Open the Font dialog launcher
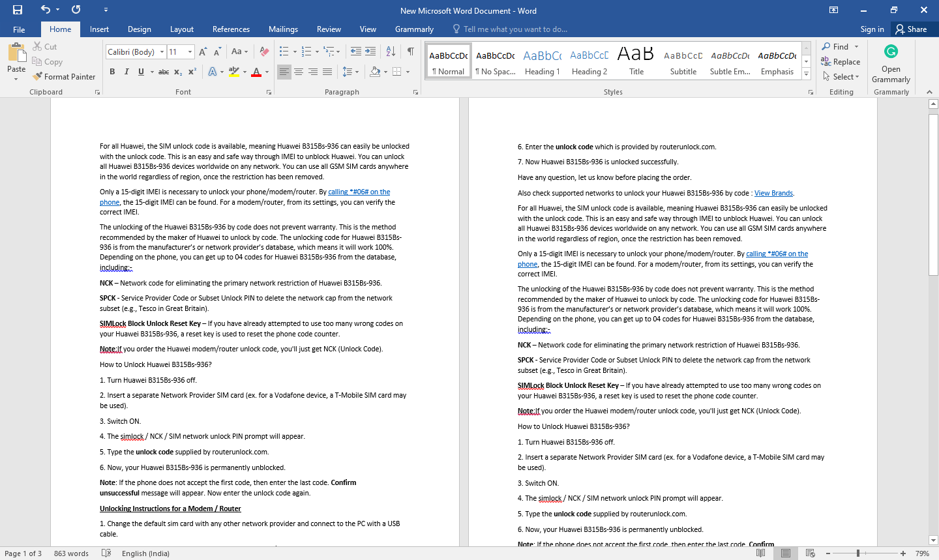 point(269,93)
